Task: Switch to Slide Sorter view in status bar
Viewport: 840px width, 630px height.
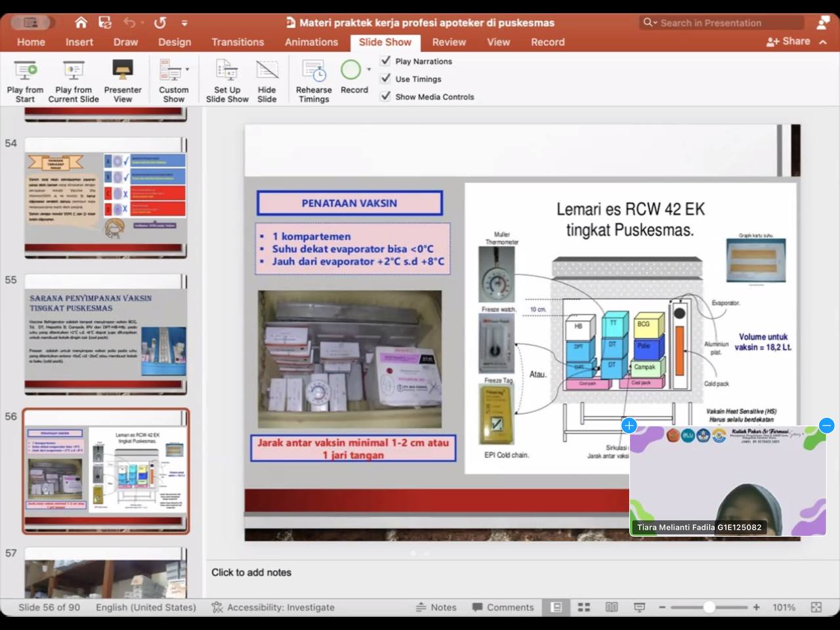Action: [x=583, y=607]
